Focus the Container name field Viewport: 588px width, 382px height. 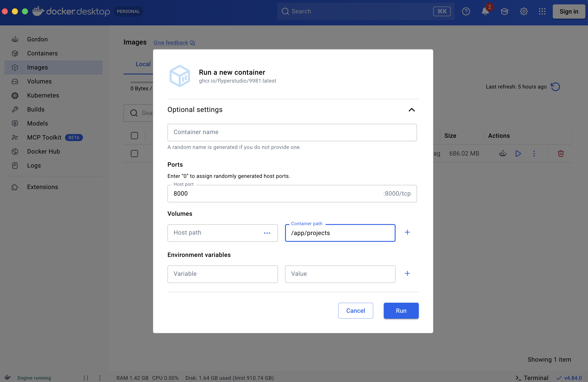point(292,133)
